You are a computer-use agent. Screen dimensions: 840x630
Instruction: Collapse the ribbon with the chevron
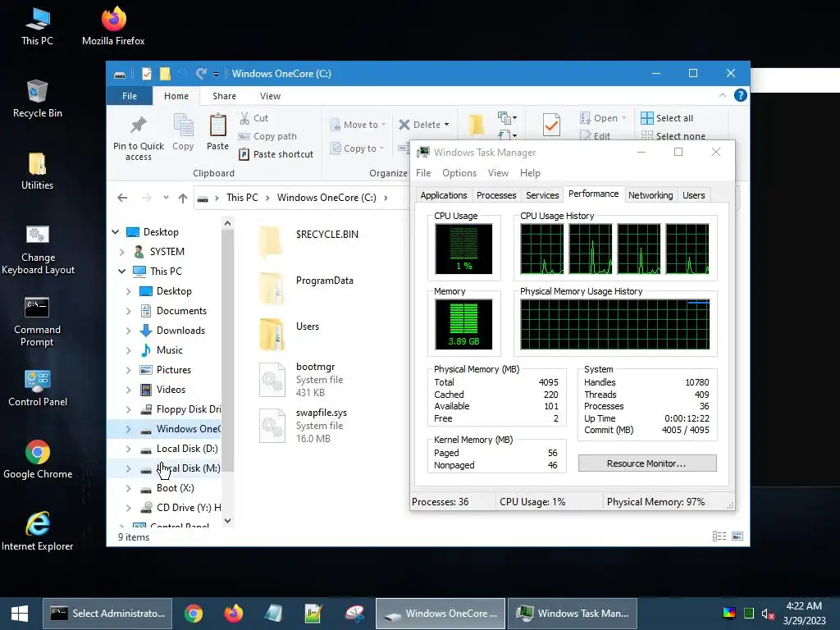(722, 95)
